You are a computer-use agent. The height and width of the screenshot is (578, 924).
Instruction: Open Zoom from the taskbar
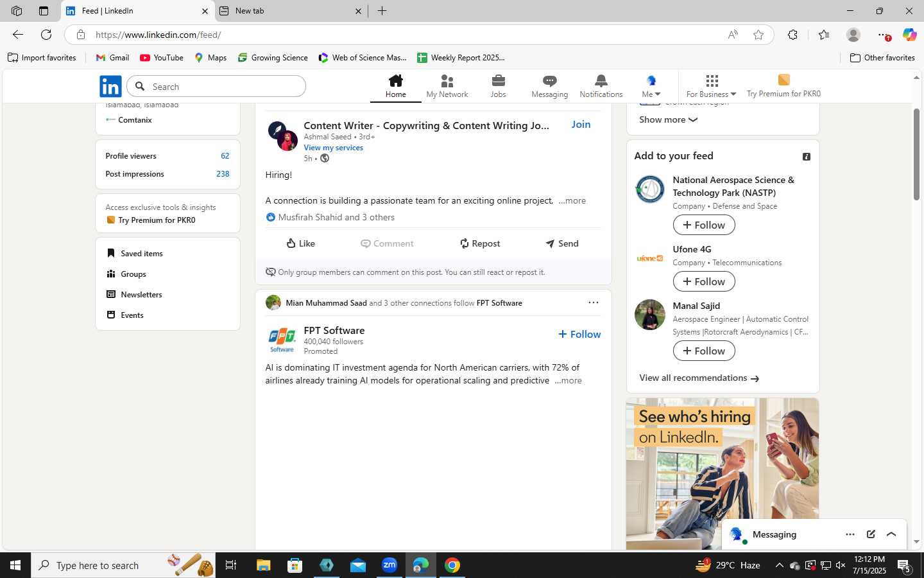pos(389,565)
